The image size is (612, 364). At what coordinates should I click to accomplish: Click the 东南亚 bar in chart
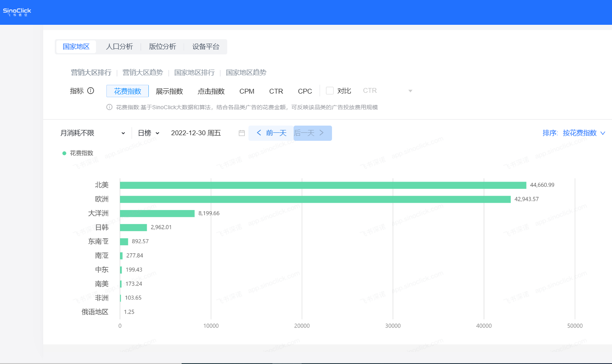tap(124, 242)
